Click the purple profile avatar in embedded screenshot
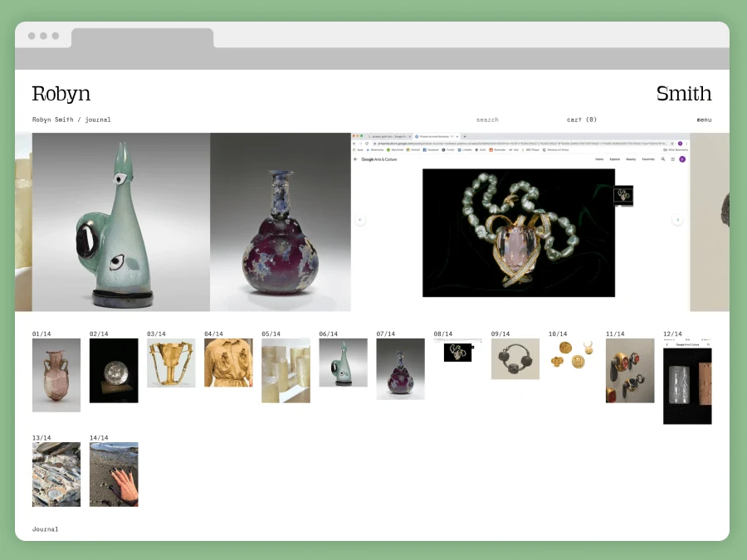This screenshot has height=560, width=747. pos(682,159)
